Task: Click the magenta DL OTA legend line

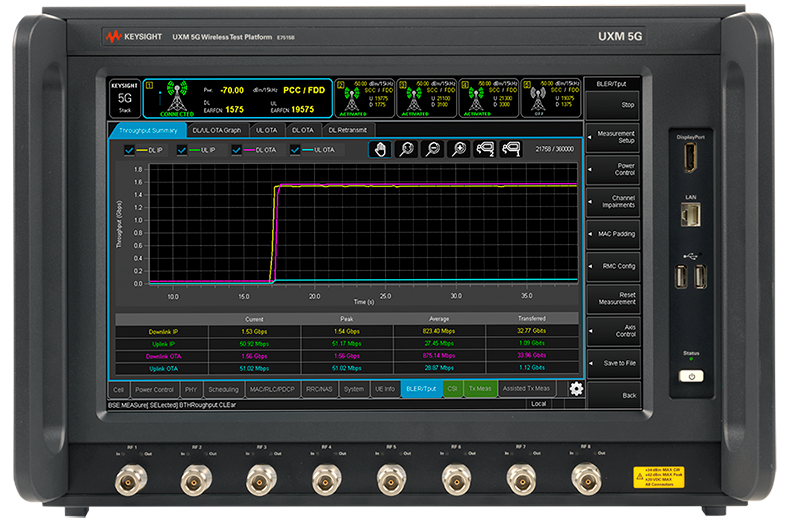Action: tap(249, 150)
